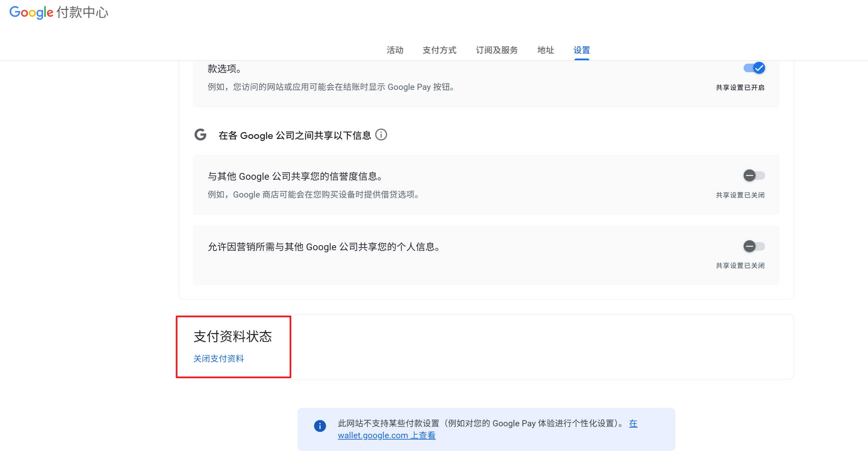
Task: Click the 付款中心 title text
Action: (x=82, y=12)
